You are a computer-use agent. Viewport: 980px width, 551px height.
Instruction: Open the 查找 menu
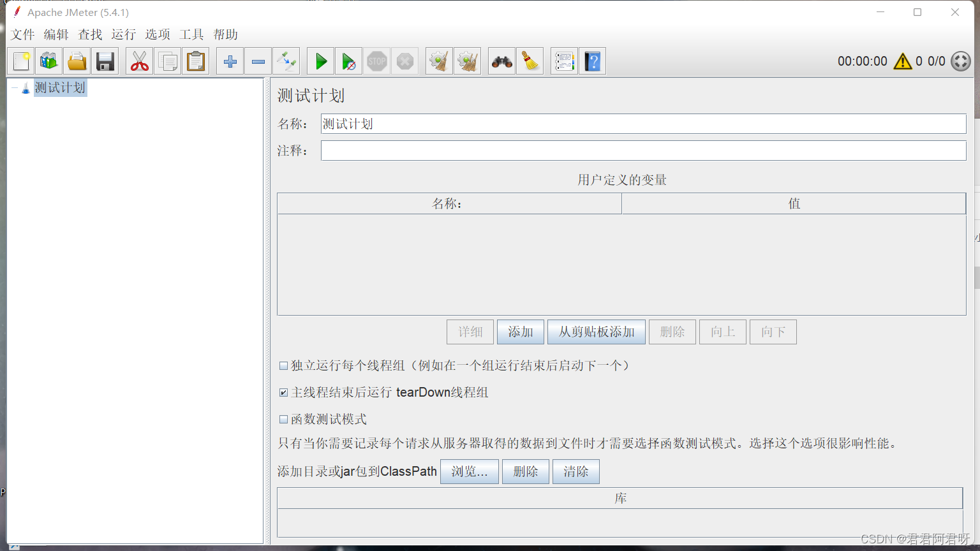90,34
